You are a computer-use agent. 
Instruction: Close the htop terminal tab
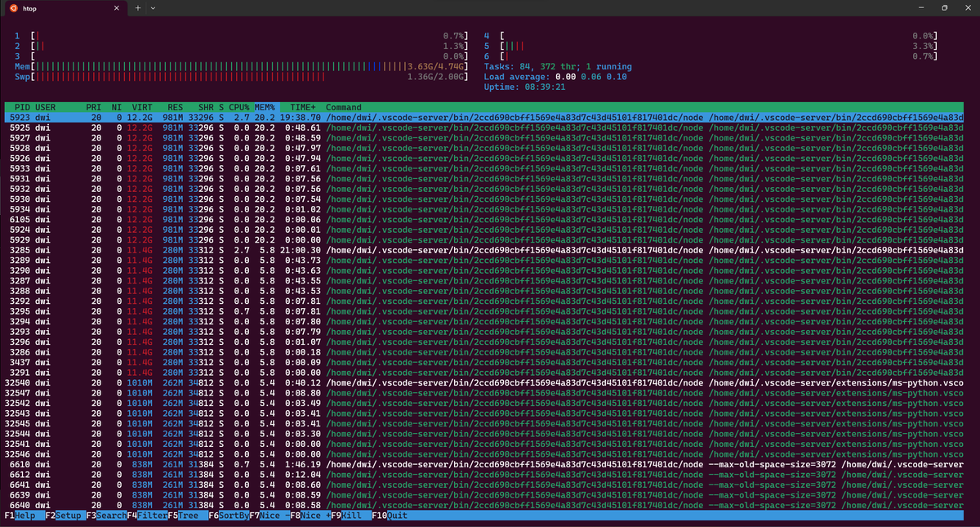pos(116,8)
